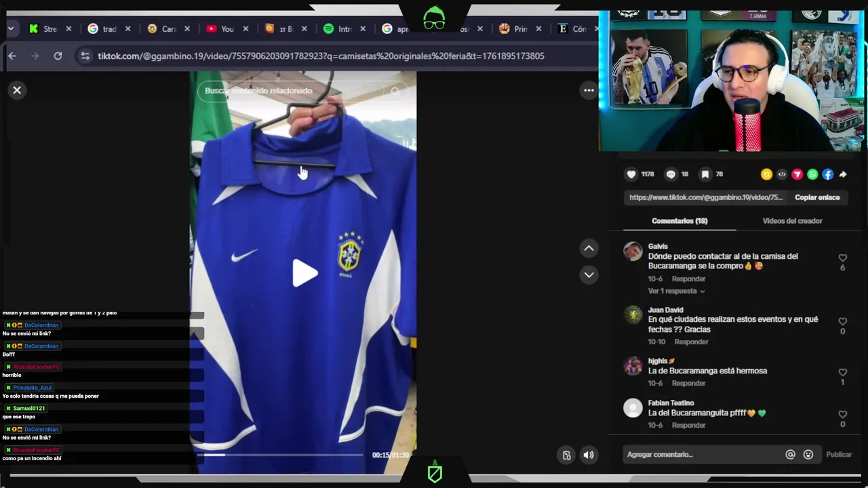Open Fabian Teatino's profile link
868x488 pixels.
tap(671, 403)
